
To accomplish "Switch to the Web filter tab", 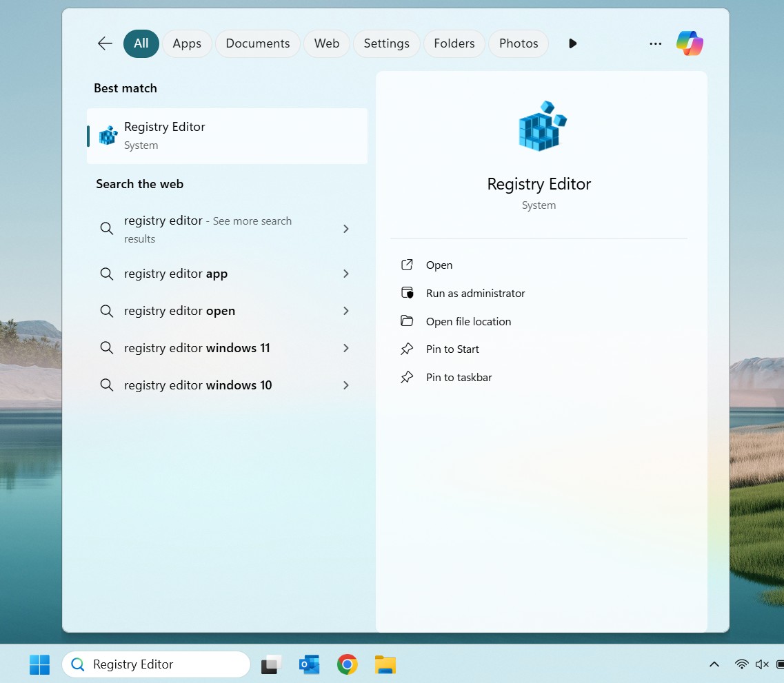I will point(327,43).
